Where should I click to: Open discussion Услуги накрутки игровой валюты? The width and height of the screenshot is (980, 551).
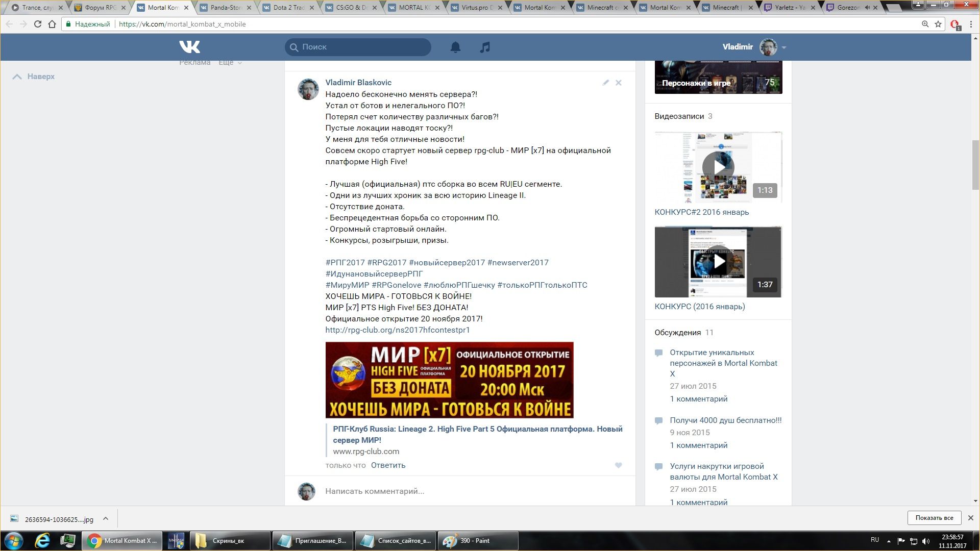723,471
